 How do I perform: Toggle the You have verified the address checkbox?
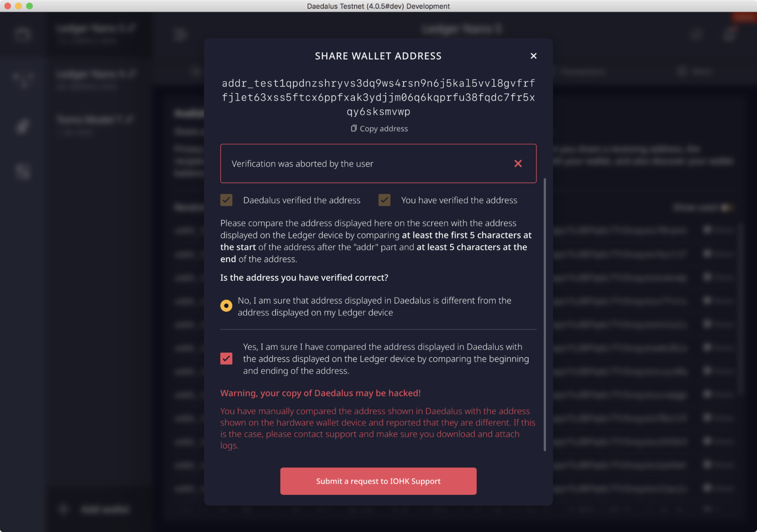click(x=384, y=200)
